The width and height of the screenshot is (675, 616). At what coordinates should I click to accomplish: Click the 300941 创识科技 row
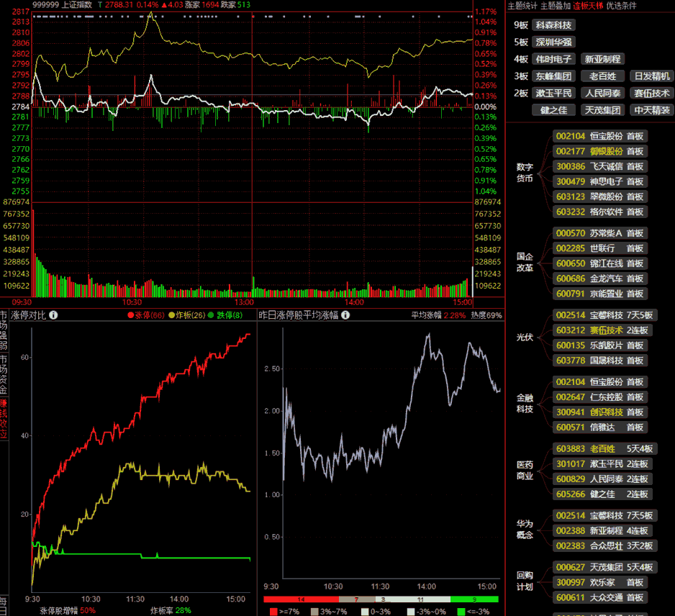click(x=600, y=412)
